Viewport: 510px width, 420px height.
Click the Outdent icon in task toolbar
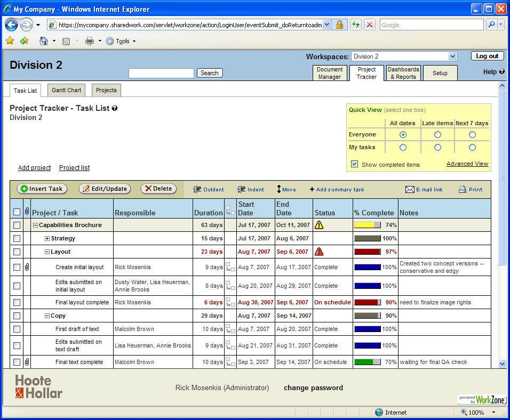(x=197, y=189)
